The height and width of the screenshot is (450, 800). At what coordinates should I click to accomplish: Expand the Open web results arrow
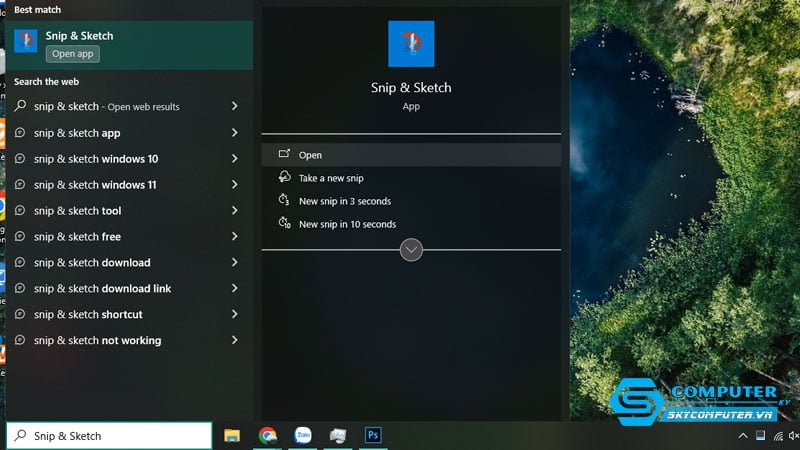point(235,106)
